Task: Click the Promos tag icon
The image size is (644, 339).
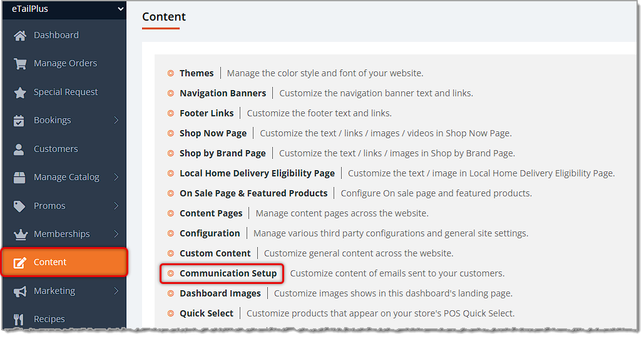Action: (19, 206)
